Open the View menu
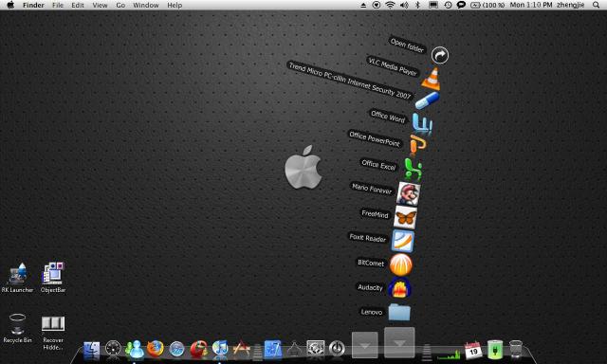The width and height of the screenshot is (607, 364). 100,5
